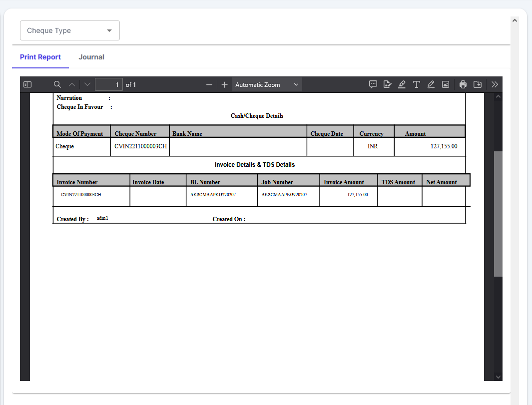Screen dimensions: 532x405
Task: Open the Cheque Type dropdown
Action: (x=70, y=30)
